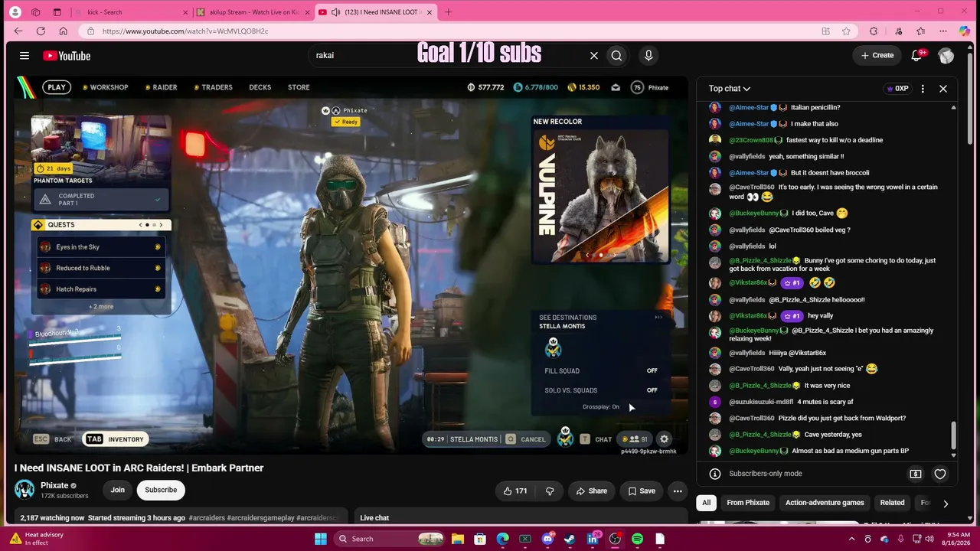The image size is (980, 551).
Task: Open game settings gear in stream
Action: 664,439
